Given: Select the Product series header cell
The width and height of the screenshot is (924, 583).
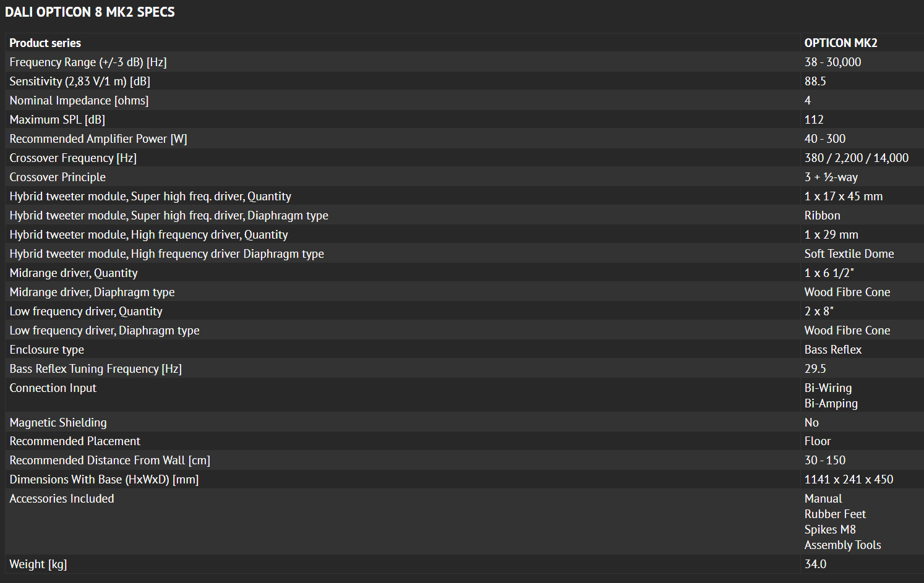Looking at the screenshot, I should [45, 43].
